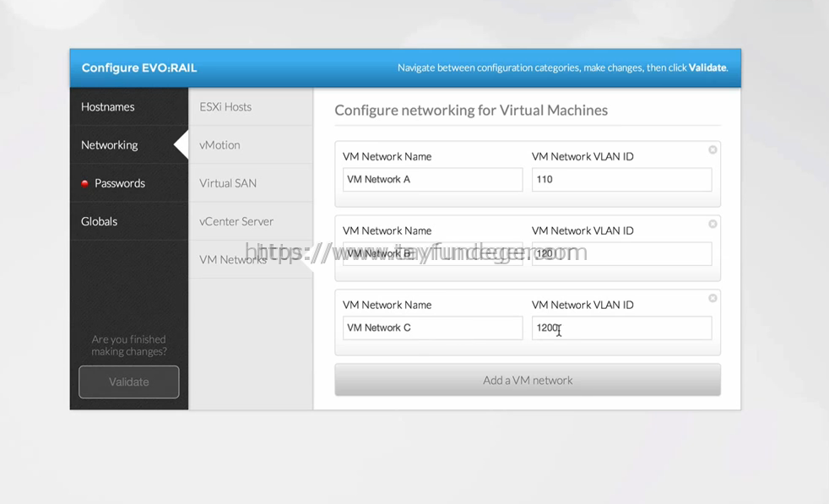Click the Configure EVO:RAIL title
Viewport: 829px width, 504px height.
tap(139, 68)
